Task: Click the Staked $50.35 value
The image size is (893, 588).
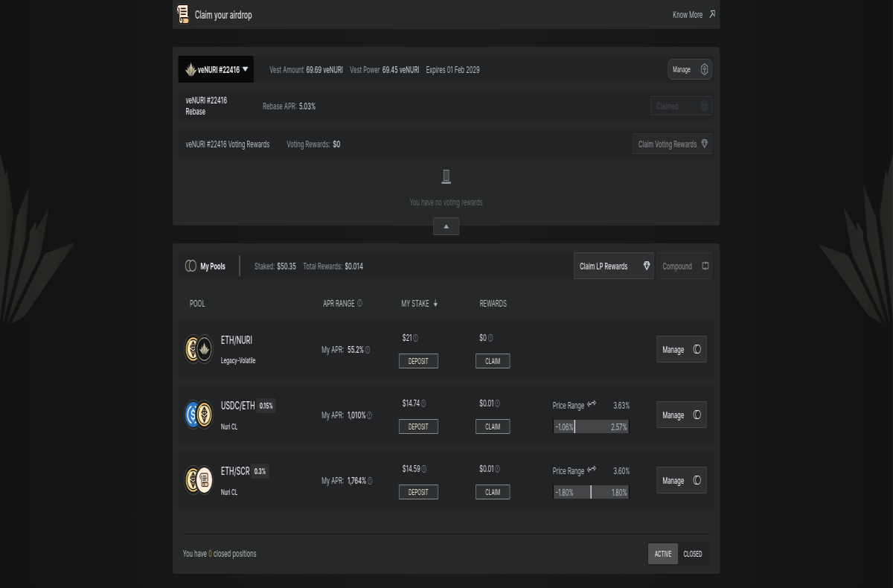Action: pyautogui.click(x=287, y=266)
